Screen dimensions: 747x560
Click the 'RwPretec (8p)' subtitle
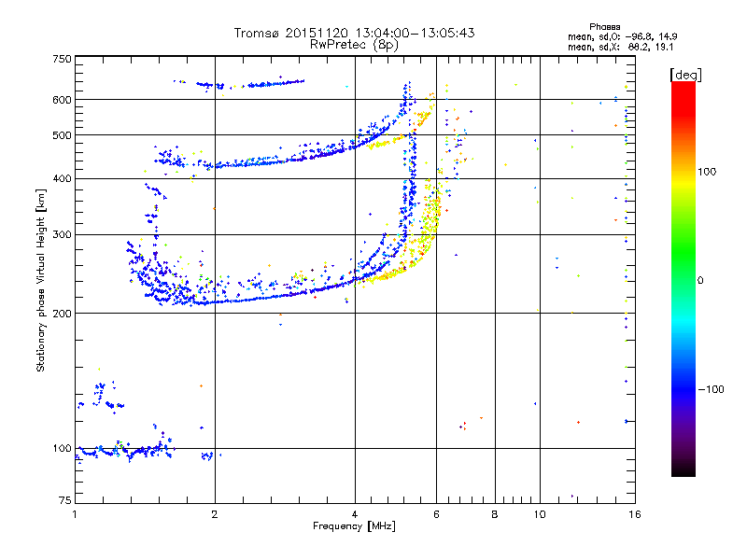(x=354, y=45)
